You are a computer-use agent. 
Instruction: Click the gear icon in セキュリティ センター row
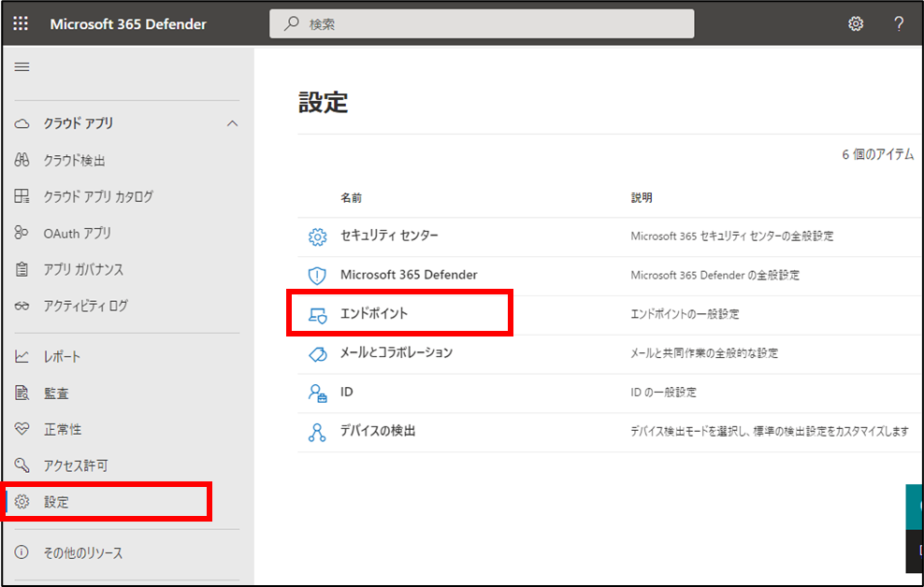coord(317,236)
